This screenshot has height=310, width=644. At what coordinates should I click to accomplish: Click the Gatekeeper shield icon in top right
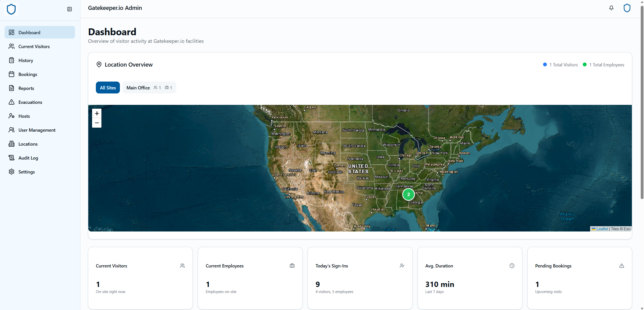tap(627, 8)
